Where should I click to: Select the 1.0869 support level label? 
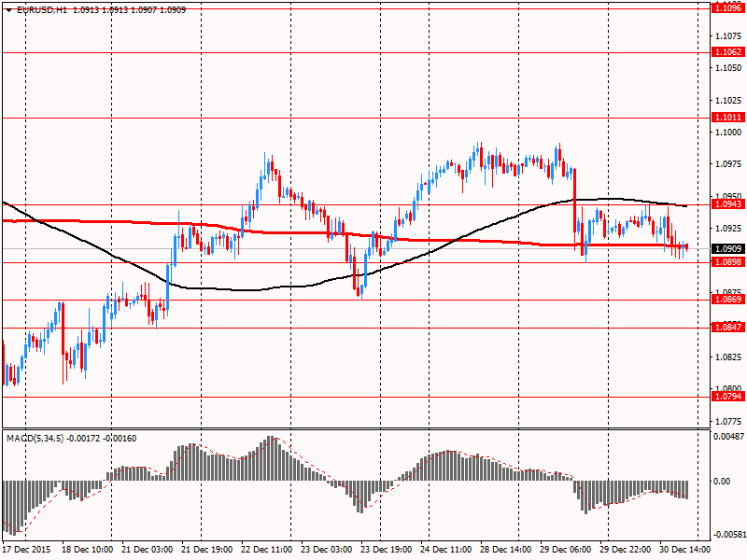728,299
